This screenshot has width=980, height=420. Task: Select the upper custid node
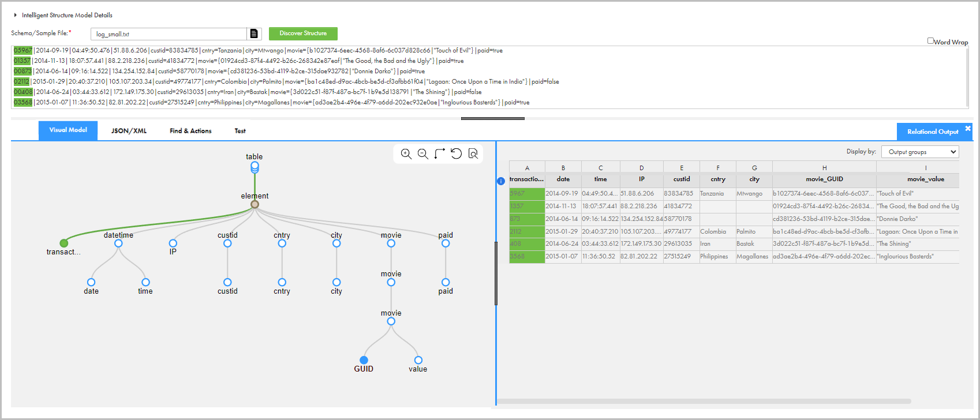[x=227, y=243]
